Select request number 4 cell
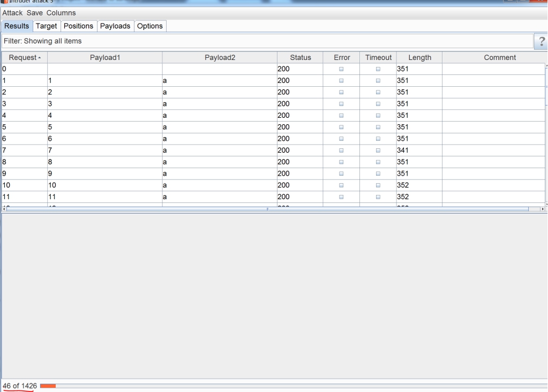The image size is (548, 392). tap(25, 115)
